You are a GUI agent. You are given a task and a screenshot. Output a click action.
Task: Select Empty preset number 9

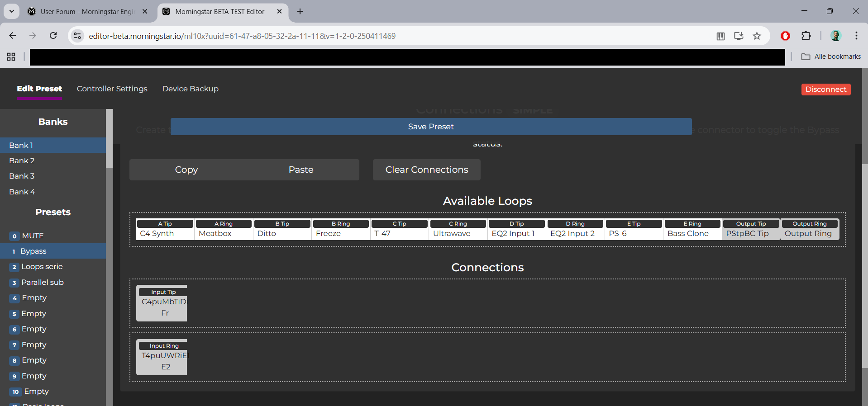point(53,376)
